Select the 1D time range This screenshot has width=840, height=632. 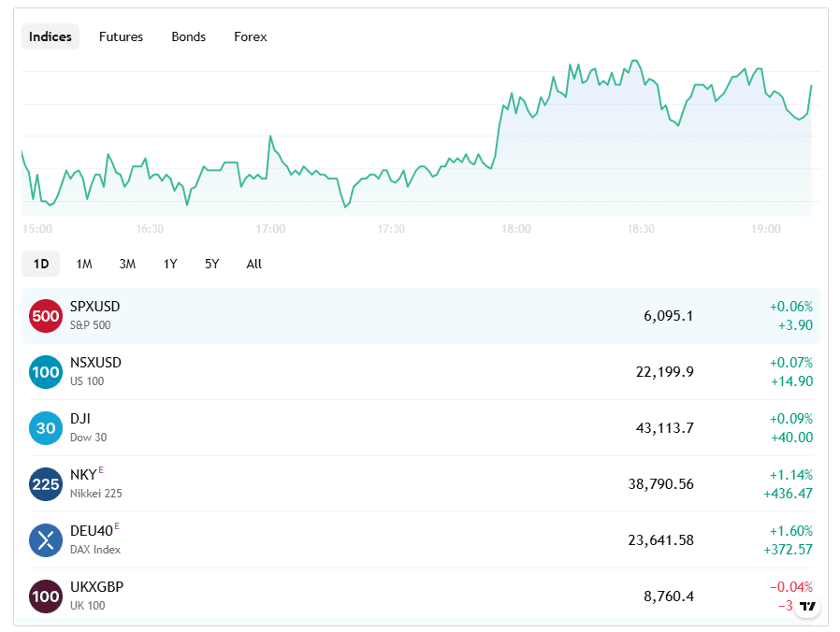coord(41,264)
